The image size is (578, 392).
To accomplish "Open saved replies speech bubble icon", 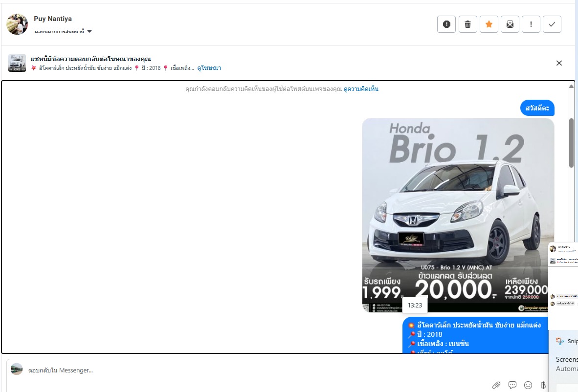I will (x=512, y=385).
